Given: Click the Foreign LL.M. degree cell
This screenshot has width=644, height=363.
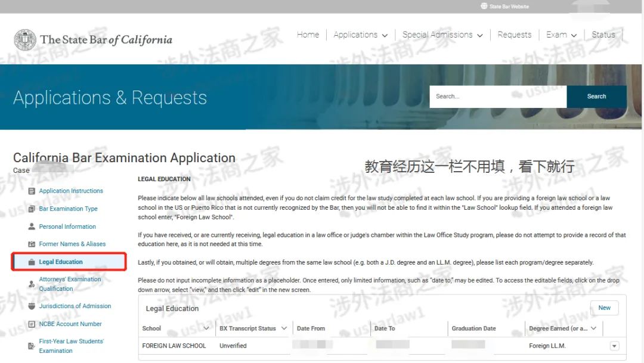Looking at the screenshot, I should tap(547, 346).
